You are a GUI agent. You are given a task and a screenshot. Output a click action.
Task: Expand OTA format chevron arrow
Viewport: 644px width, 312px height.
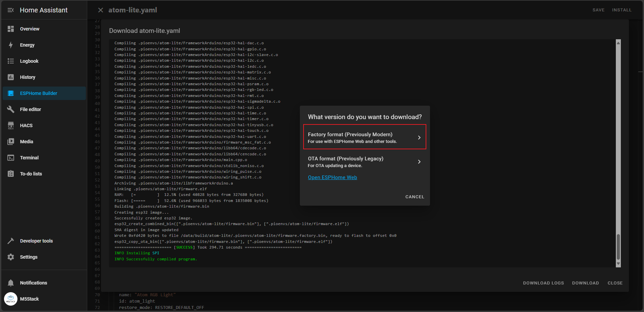point(419,162)
